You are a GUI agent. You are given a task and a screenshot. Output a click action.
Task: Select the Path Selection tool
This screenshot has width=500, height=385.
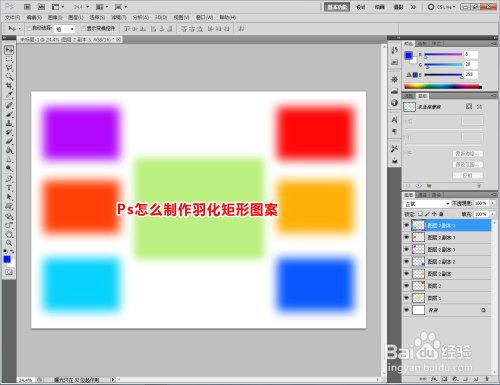tap(9, 197)
